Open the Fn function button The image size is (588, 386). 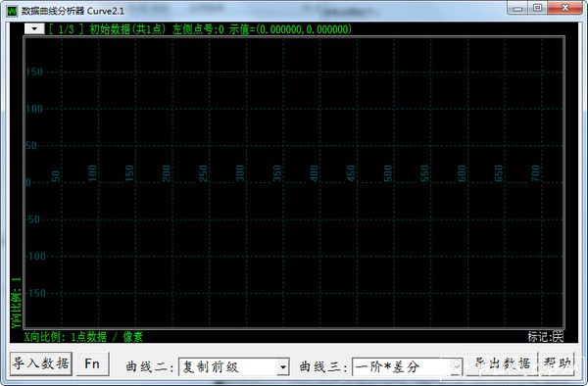click(93, 363)
